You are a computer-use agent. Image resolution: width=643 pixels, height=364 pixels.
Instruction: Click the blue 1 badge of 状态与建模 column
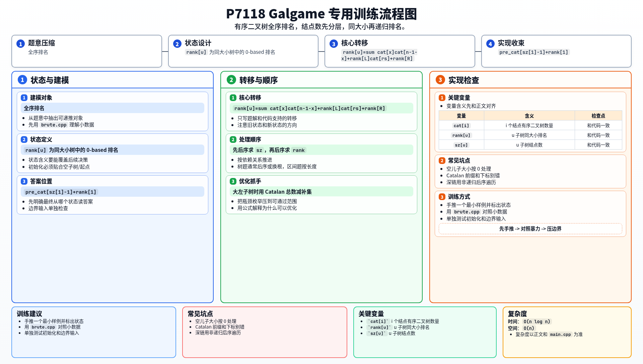22,80
